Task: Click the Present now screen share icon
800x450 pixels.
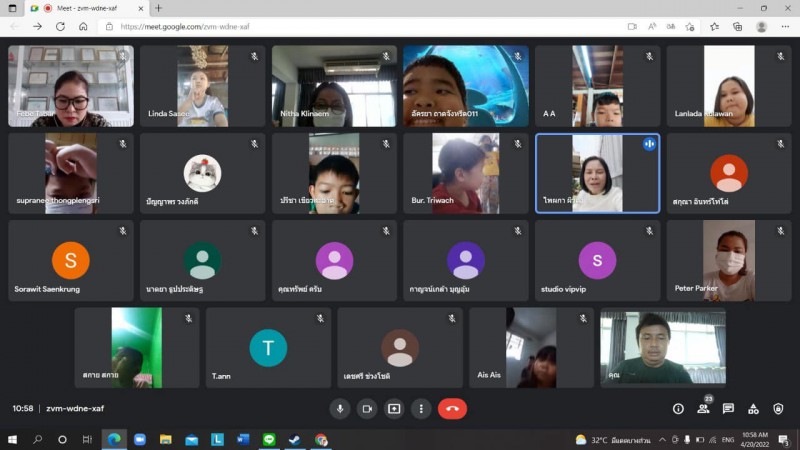Action: coord(394,408)
